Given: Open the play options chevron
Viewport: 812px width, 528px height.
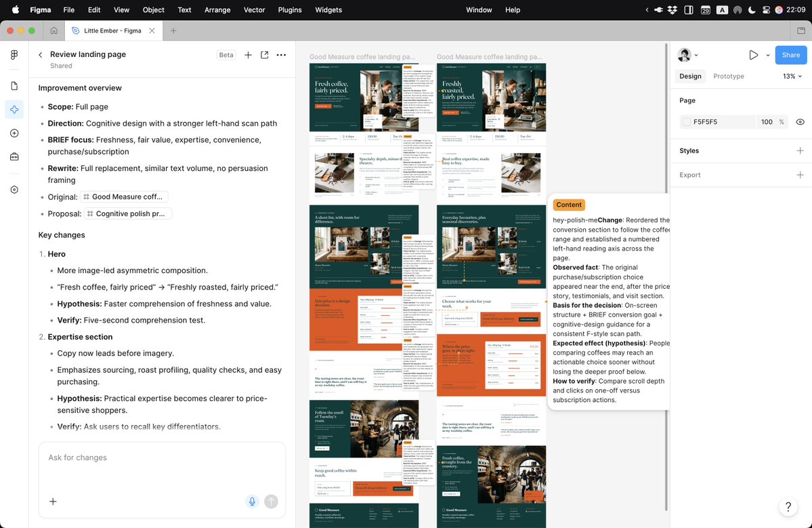Looking at the screenshot, I should [767, 55].
